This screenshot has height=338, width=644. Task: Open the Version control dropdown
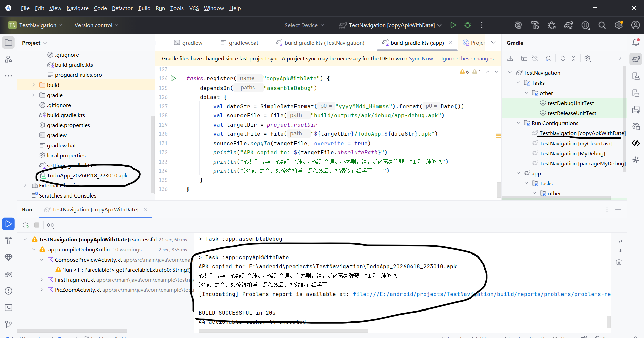click(x=96, y=25)
